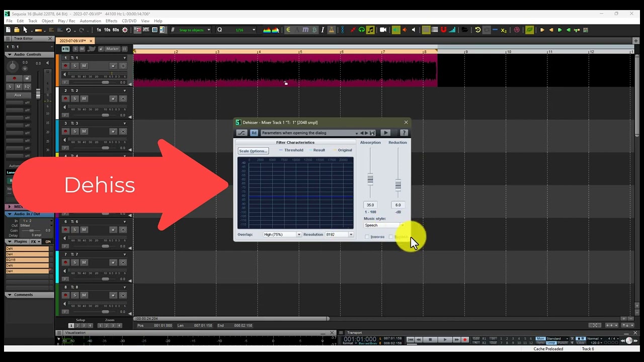The image size is (644, 362).
Task: Click the 60s zoom button
Action: click(116, 30)
